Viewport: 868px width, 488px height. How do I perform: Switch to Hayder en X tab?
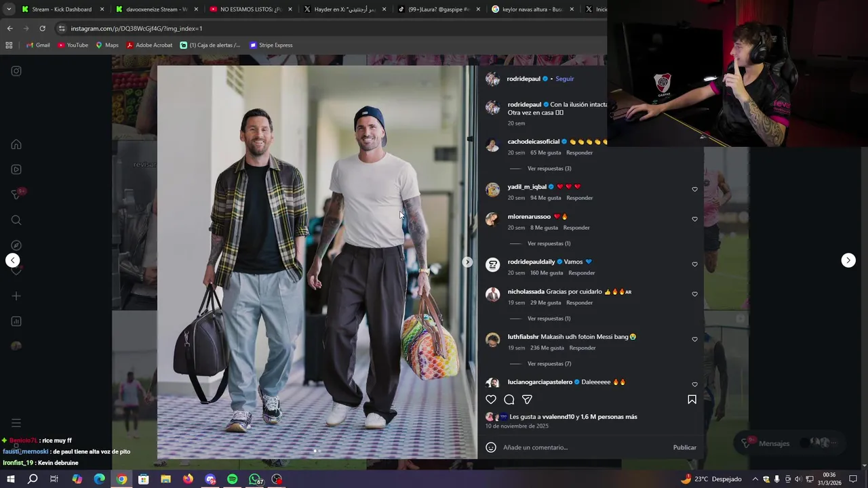point(344,9)
